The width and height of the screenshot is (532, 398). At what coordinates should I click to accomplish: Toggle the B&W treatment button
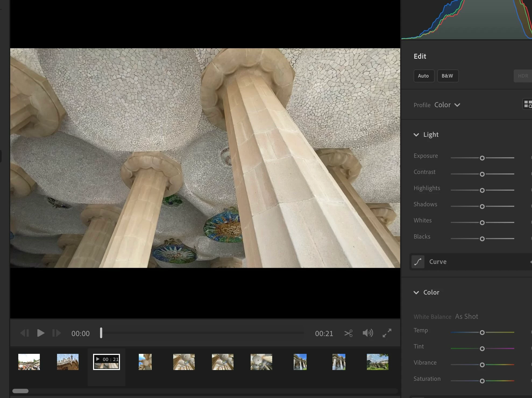(448, 76)
